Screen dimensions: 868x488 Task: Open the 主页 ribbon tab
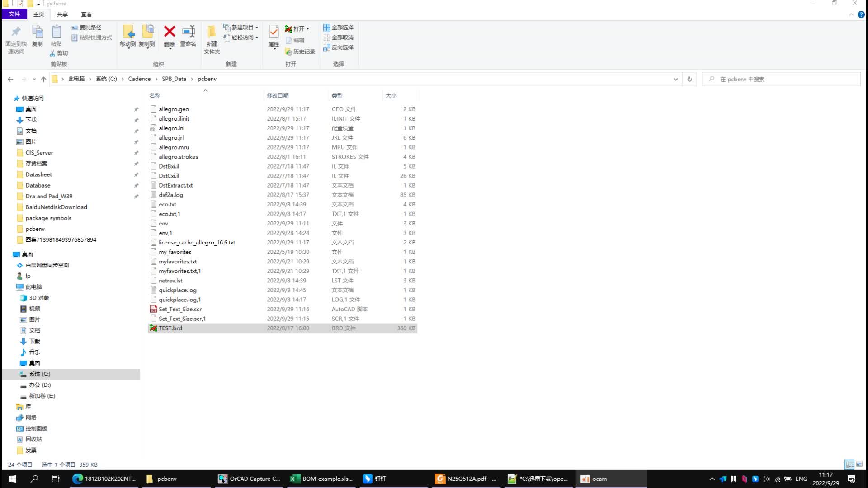click(38, 14)
